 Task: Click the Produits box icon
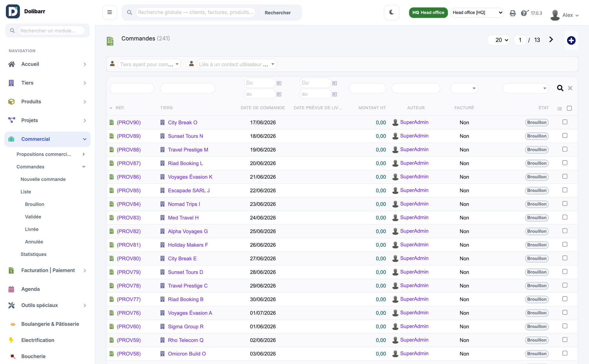click(12, 102)
